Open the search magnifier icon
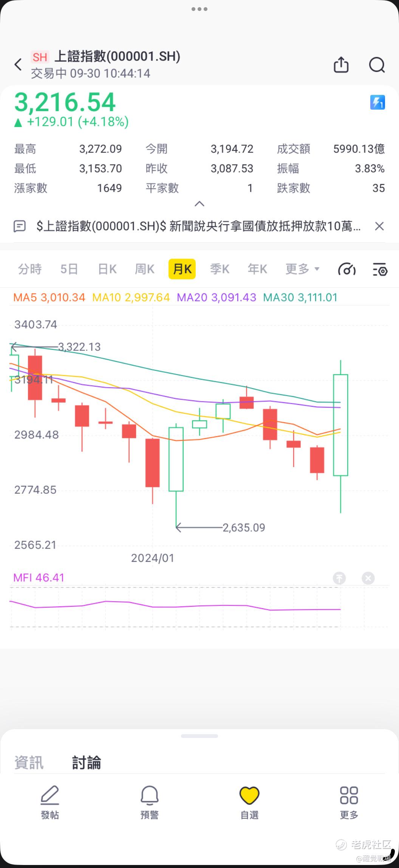Image resolution: width=399 pixels, height=868 pixels. pos(377,65)
